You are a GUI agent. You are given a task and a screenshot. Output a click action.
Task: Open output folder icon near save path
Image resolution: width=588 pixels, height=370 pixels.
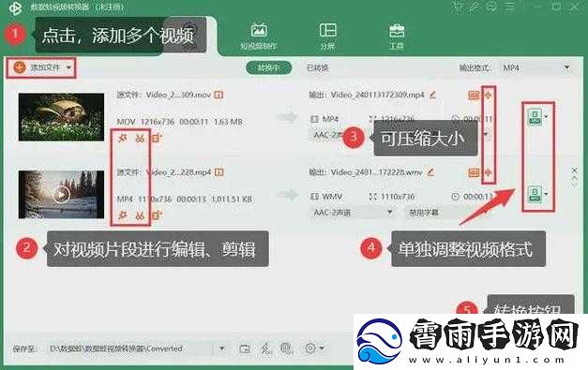[244, 348]
